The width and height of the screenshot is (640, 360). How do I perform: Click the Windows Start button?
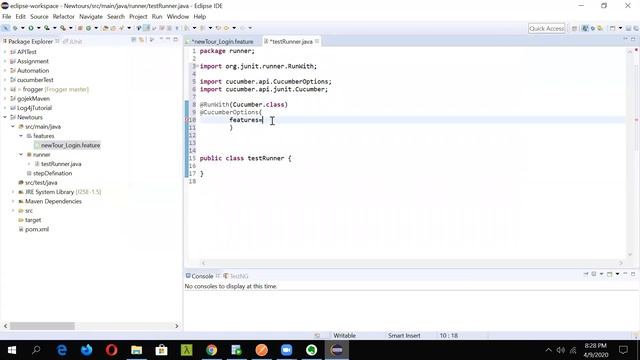(x=12, y=350)
